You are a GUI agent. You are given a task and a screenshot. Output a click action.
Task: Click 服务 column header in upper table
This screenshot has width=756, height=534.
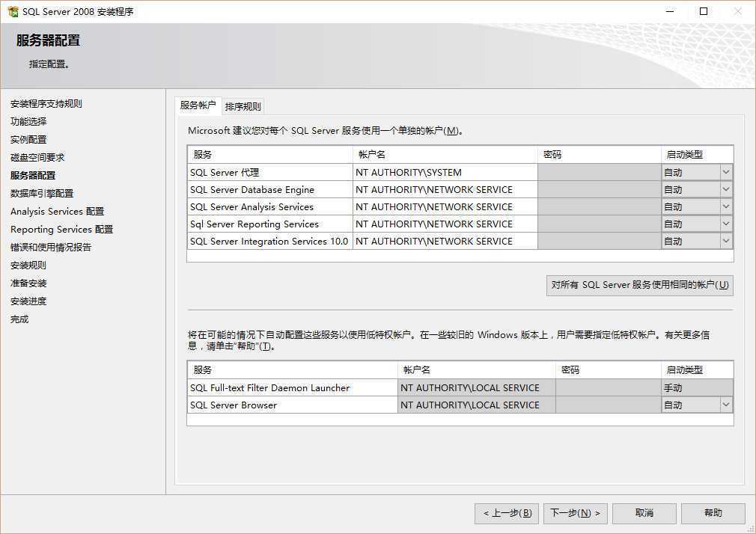click(x=270, y=155)
